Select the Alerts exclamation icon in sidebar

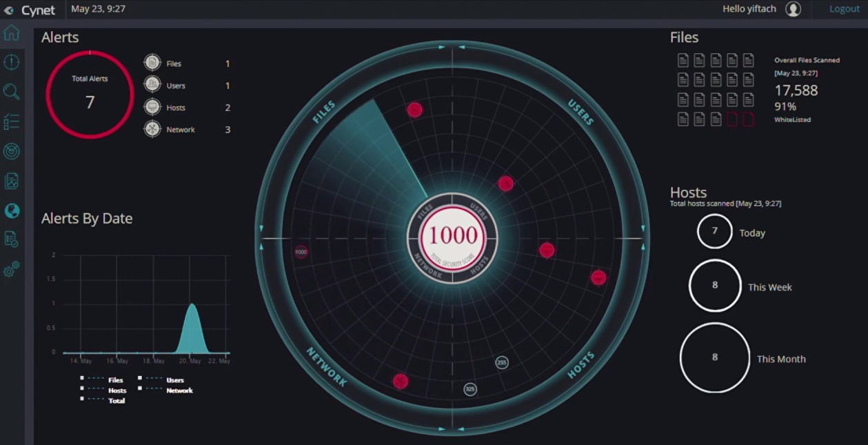[x=12, y=62]
